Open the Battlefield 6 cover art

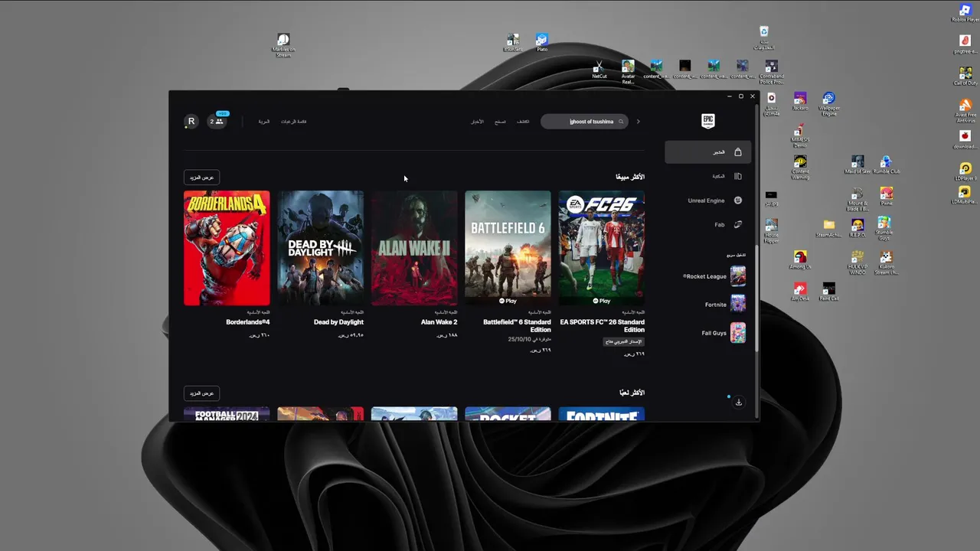pos(508,248)
